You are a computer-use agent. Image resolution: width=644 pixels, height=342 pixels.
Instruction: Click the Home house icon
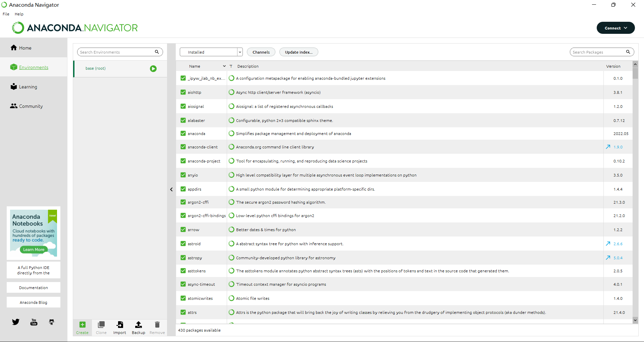click(x=14, y=48)
